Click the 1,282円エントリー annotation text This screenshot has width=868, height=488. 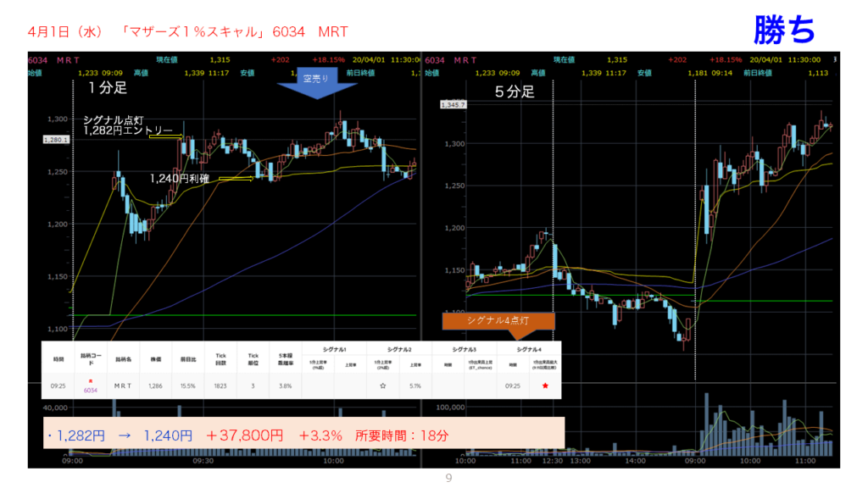[128, 130]
